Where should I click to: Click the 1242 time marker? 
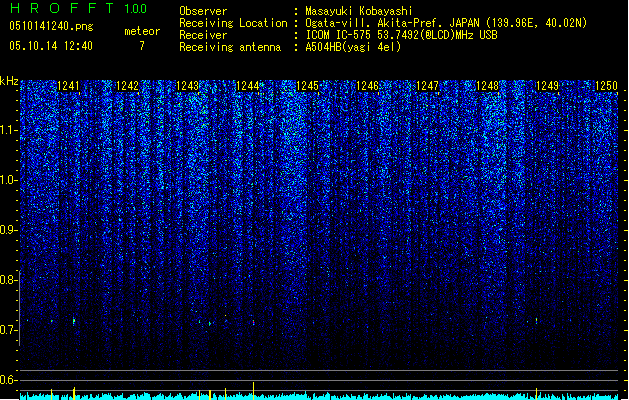click(128, 86)
